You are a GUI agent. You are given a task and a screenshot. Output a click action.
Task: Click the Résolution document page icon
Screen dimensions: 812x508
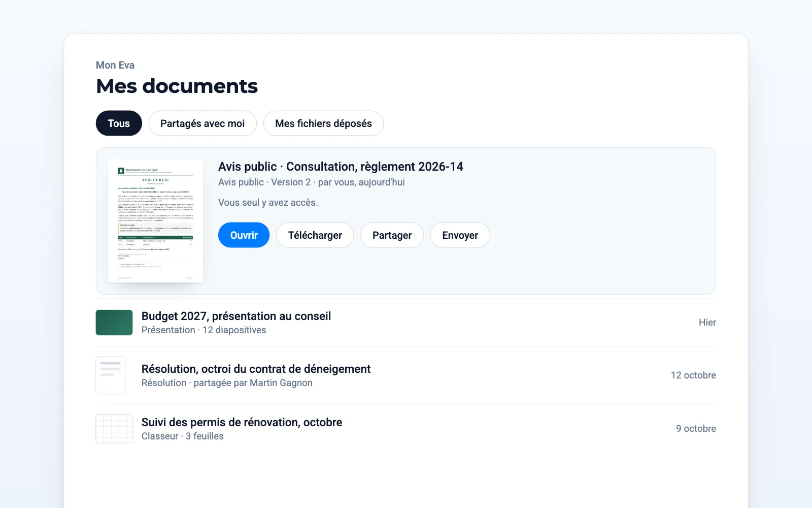111,375
